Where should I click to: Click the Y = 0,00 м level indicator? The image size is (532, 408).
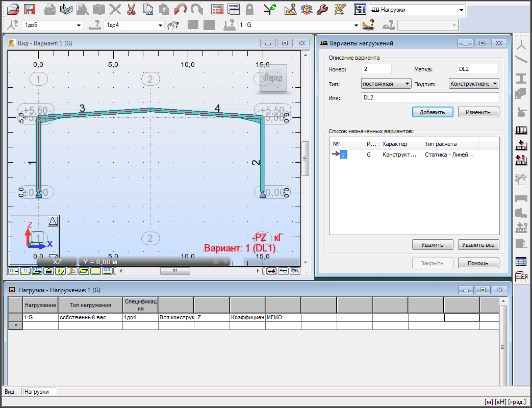(x=155, y=262)
